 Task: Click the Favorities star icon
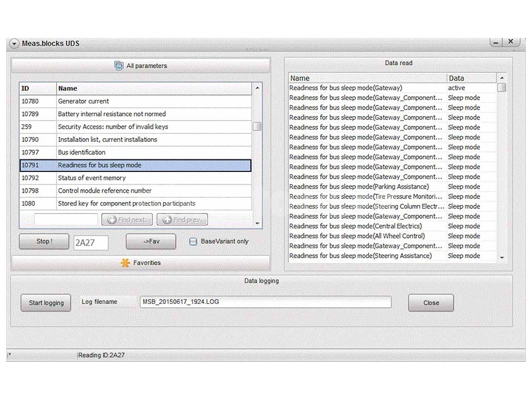[125, 263]
